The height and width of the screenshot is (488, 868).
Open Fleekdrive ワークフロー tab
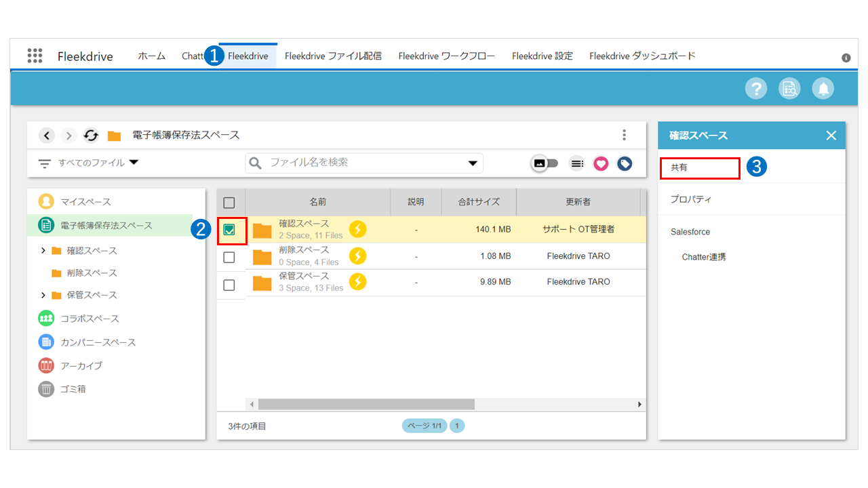point(447,56)
